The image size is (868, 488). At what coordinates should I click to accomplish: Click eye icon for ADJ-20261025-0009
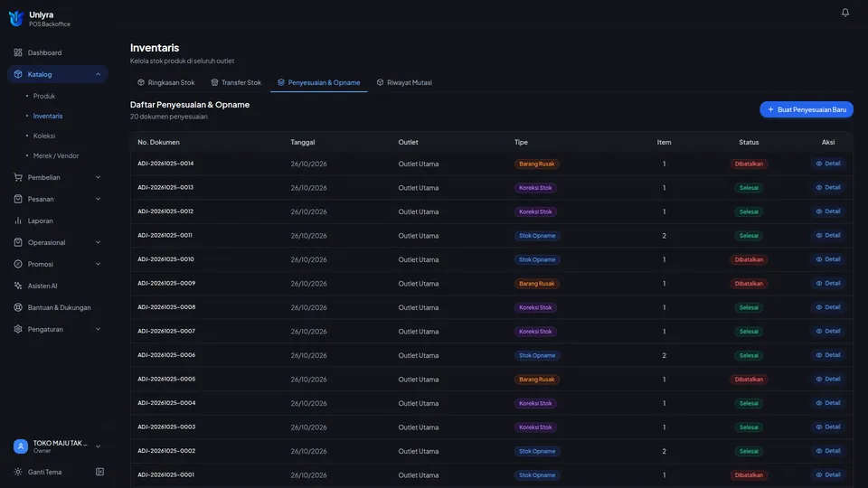tap(819, 283)
